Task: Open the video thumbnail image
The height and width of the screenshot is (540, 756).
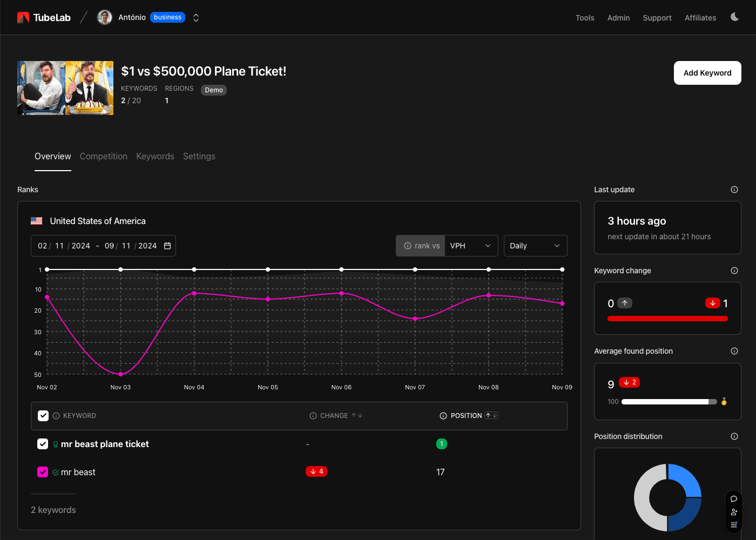Action: click(x=65, y=88)
